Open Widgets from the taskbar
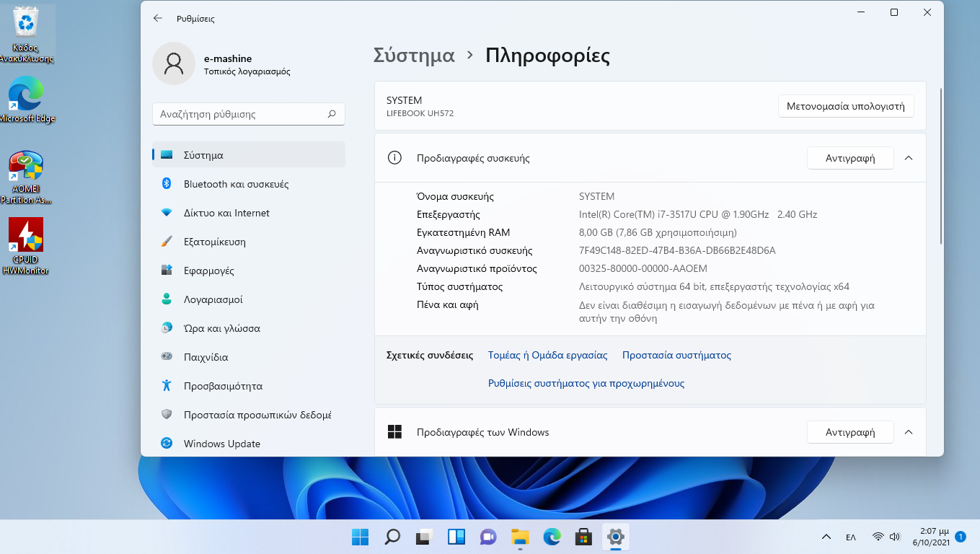The image size is (980, 554). pos(456,537)
